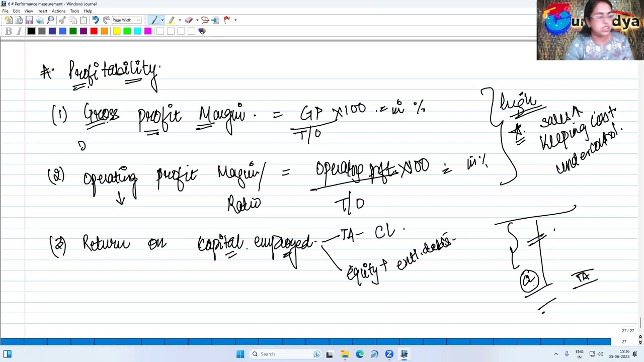Pick the dark blue ink color swatch
The height and width of the screenshot is (362, 644).
tap(52, 31)
